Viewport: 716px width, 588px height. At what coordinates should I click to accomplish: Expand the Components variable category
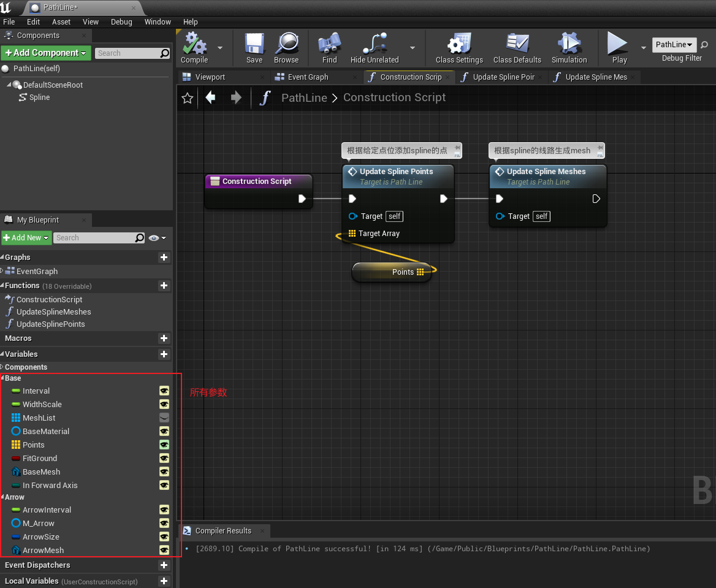pyautogui.click(x=2, y=367)
